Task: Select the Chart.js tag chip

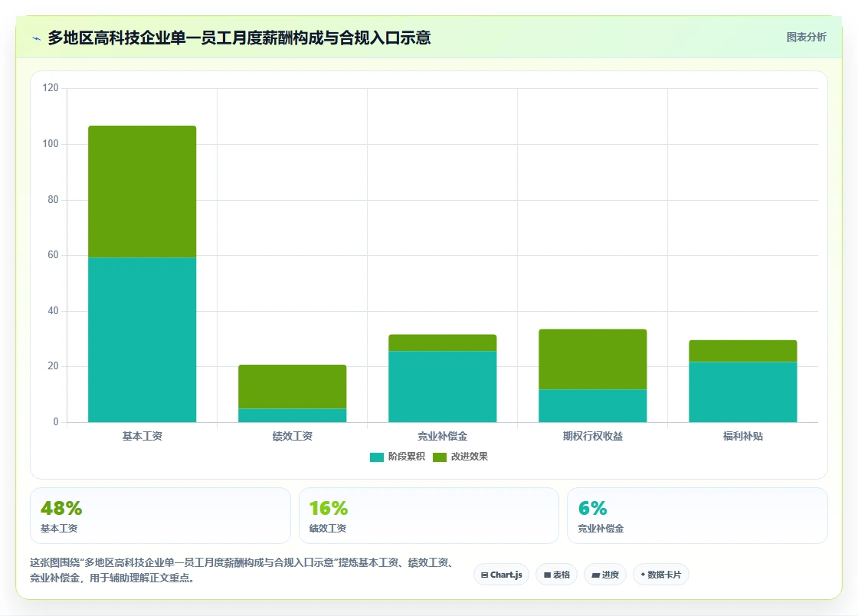Action: (x=501, y=575)
